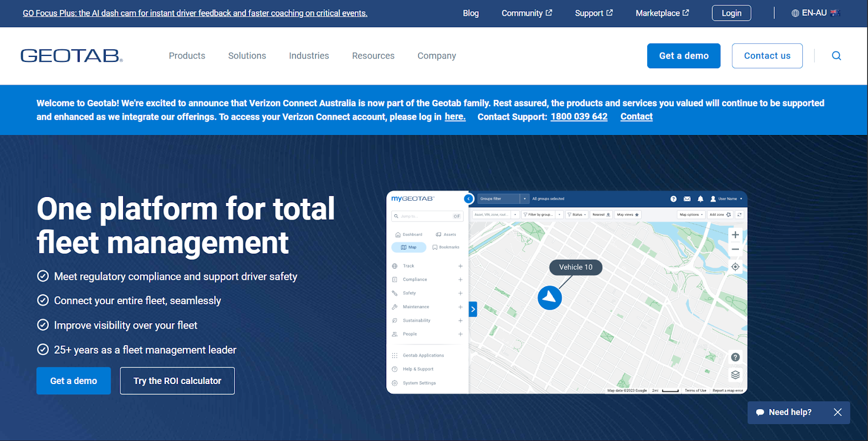Click the map refresh icon
This screenshot has width=868, height=441.
click(x=739, y=215)
